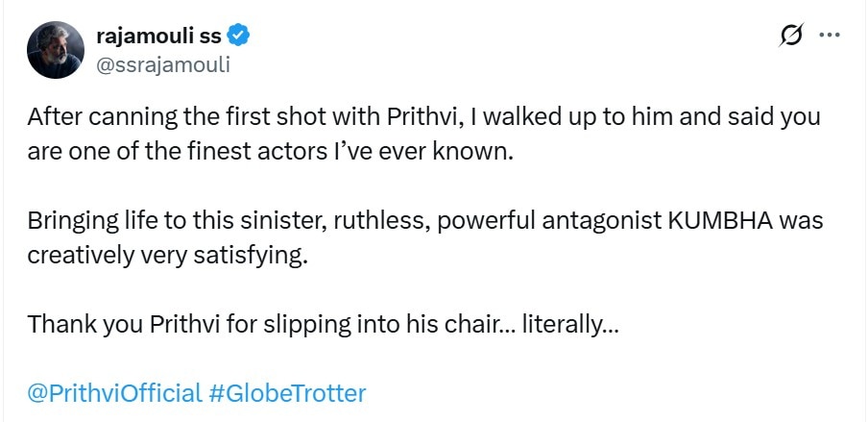Click the line starting 'Bringing life to this sinister'
The image size is (868, 422).
pyautogui.click(x=424, y=221)
